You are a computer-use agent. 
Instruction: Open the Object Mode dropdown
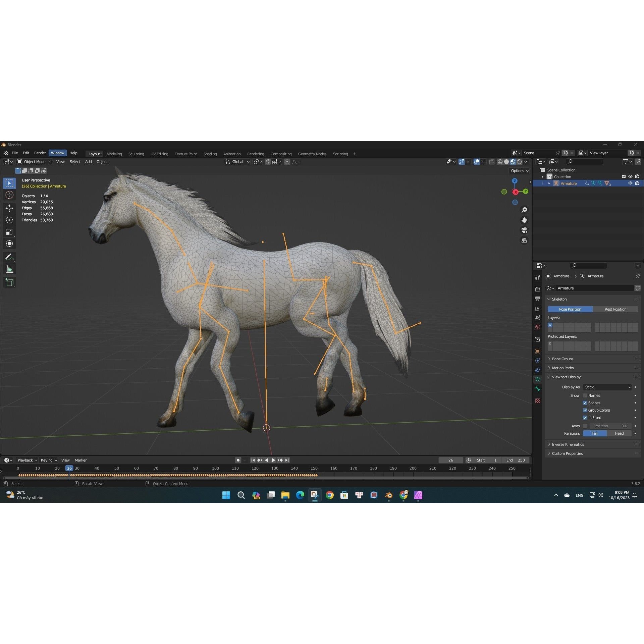coord(34,162)
